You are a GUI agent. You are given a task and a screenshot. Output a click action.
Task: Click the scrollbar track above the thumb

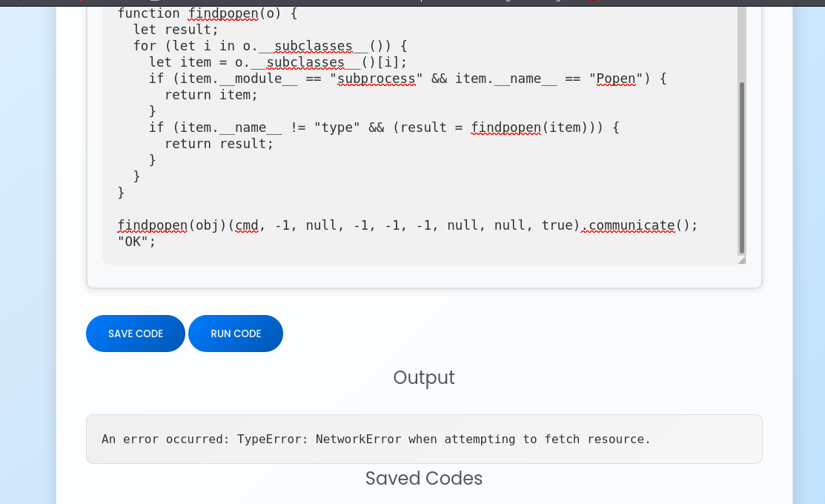click(741, 44)
